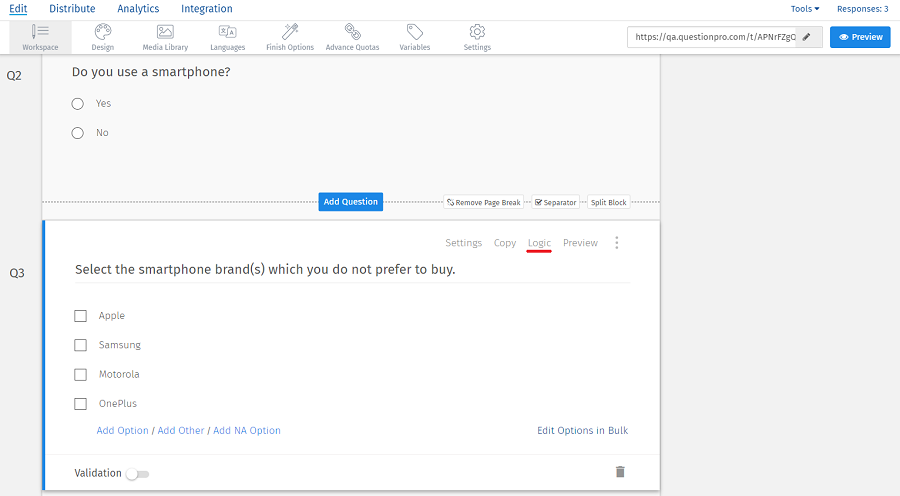Open the Design palette icon

[102, 32]
